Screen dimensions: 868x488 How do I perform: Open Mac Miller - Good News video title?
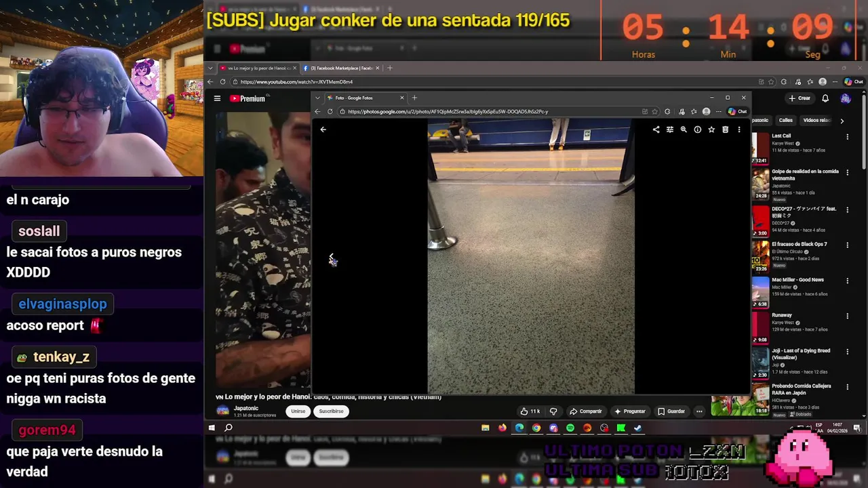point(797,280)
